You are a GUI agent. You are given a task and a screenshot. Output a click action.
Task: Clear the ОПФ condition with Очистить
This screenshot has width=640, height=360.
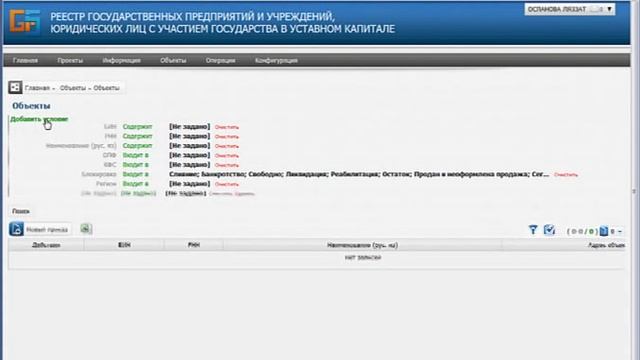point(227,156)
